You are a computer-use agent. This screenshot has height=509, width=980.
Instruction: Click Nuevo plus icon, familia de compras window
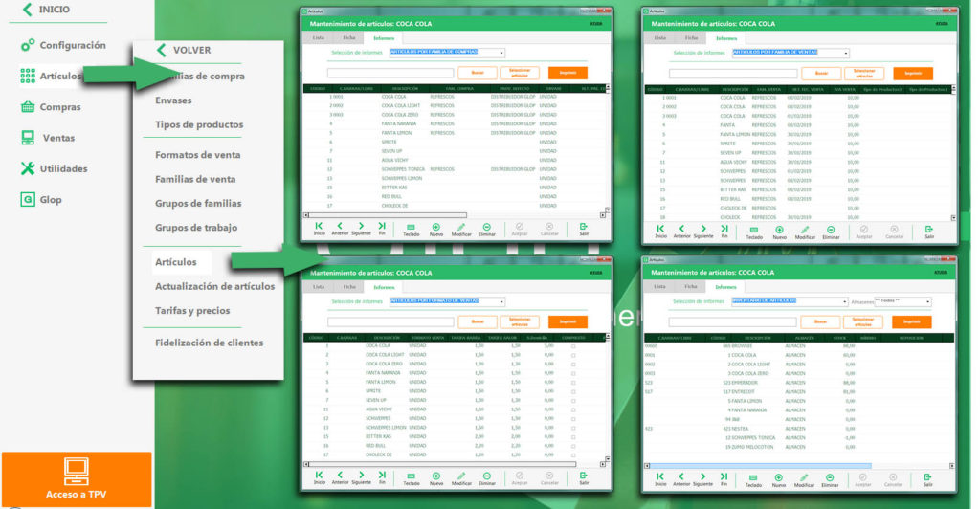pyautogui.click(x=436, y=230)
